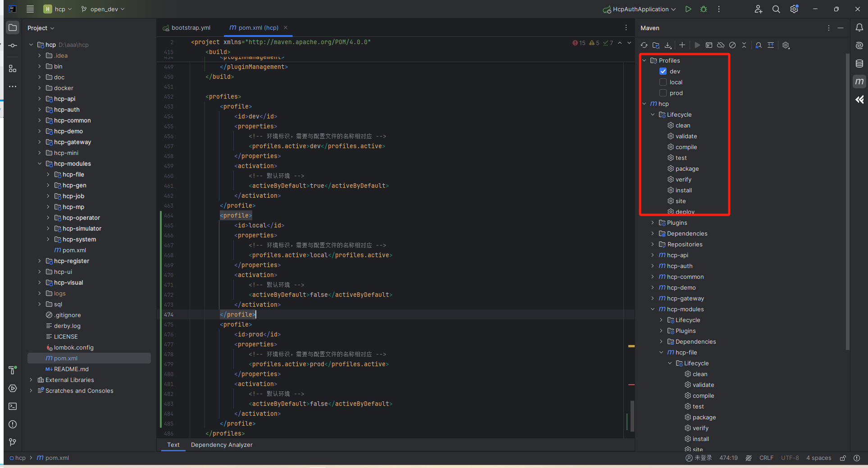Jump to next highlighted error arrow in editor
Image resolution: width=868 pixels, height=468 pixels.
click(x=629, y=43)
